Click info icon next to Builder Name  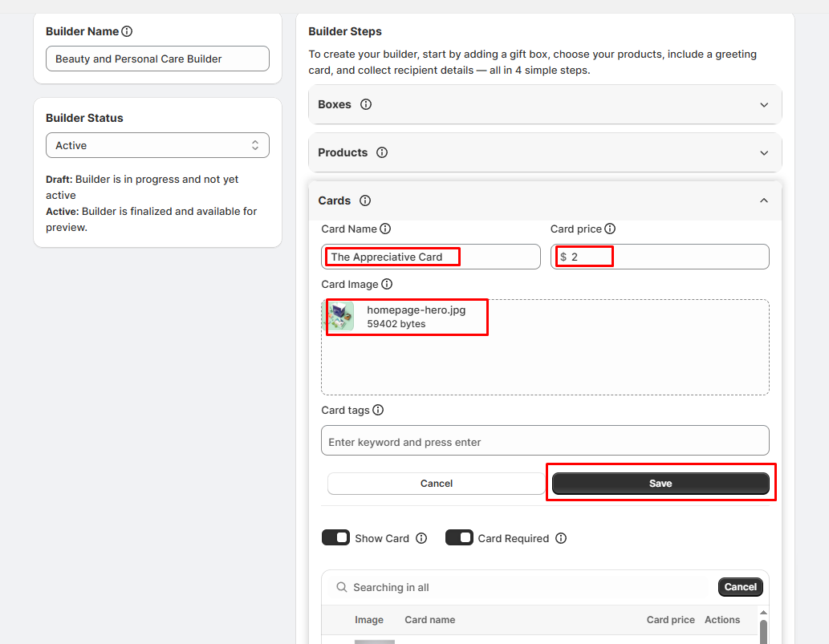[127, 32]
